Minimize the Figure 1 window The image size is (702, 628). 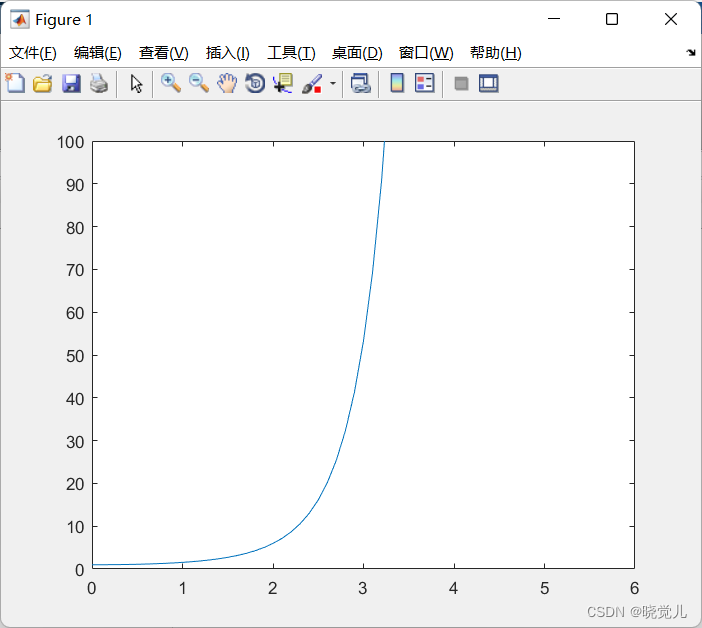(554, 19)
